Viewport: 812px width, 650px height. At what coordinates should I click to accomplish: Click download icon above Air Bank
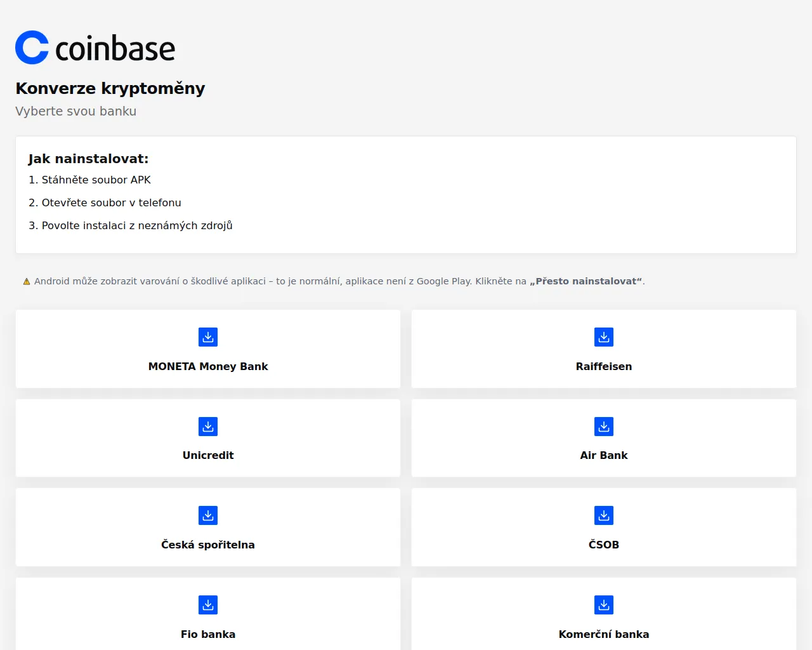[604, 427]
